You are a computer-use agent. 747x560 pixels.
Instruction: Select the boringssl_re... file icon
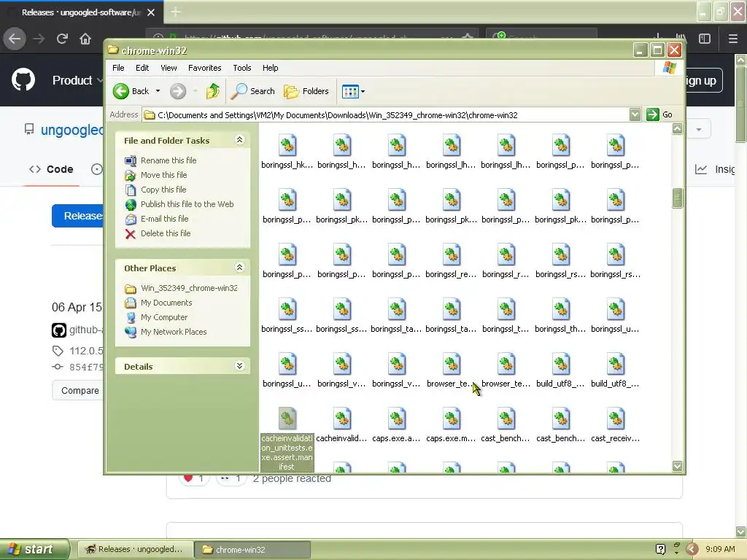point(451,254)
